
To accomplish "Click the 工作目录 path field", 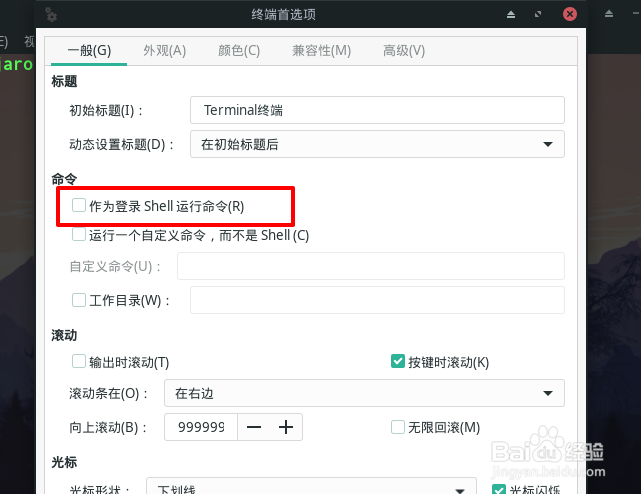I will [x=377, y=300].
